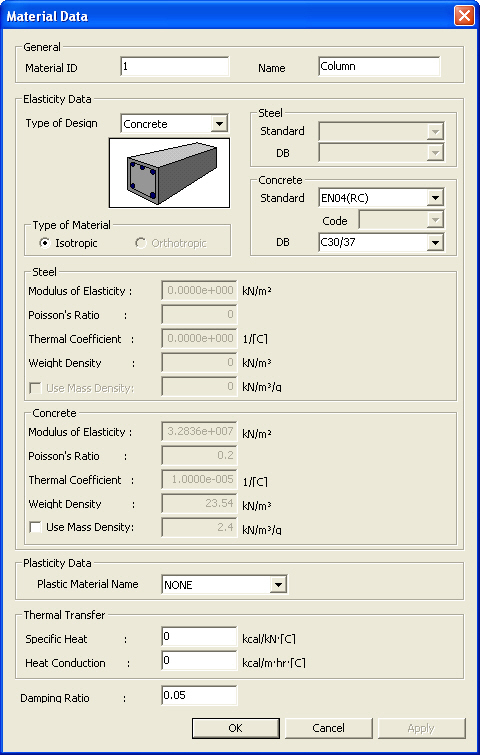Select the Isotropic radio button
This screenshot has height=755, width=480.
tap(44, 243)
